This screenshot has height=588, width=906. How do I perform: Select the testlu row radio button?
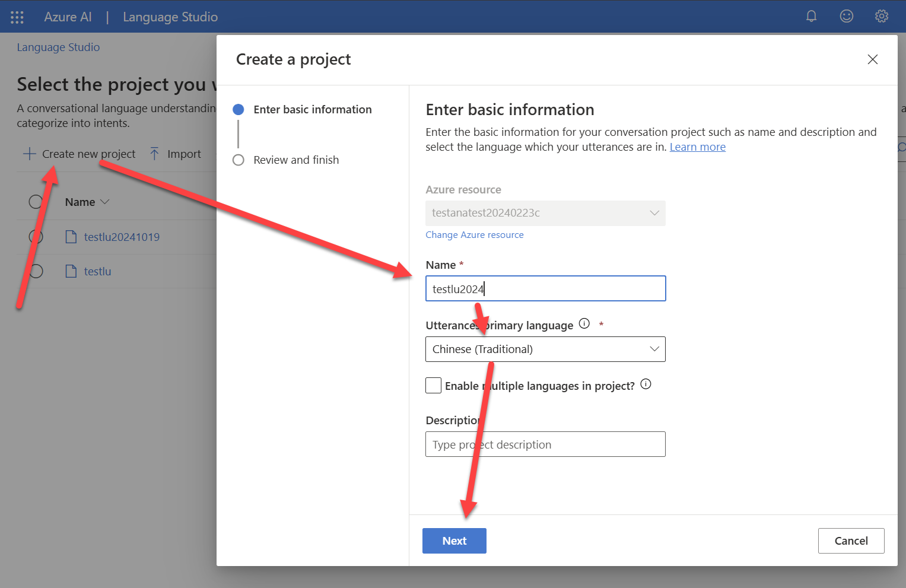(36, 271)
